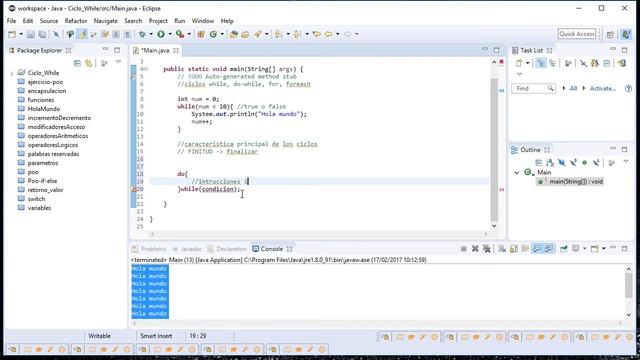Click the console vertical scrollbar thumb
640x360 pixels.
point(629,285)
